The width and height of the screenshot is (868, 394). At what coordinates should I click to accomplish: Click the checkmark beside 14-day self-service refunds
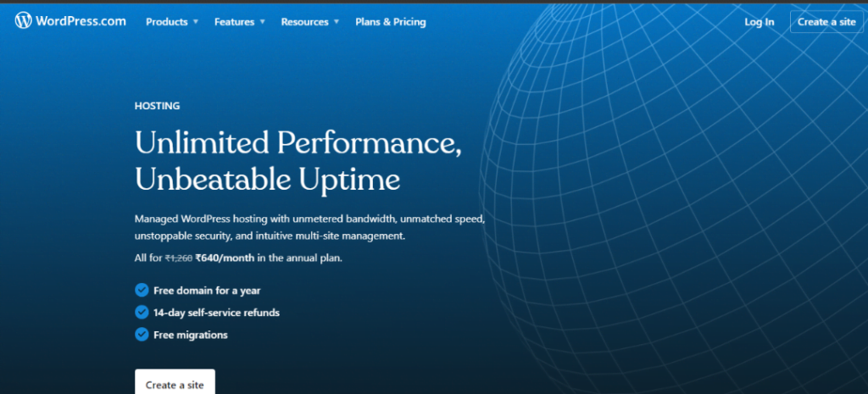[142, 313]
